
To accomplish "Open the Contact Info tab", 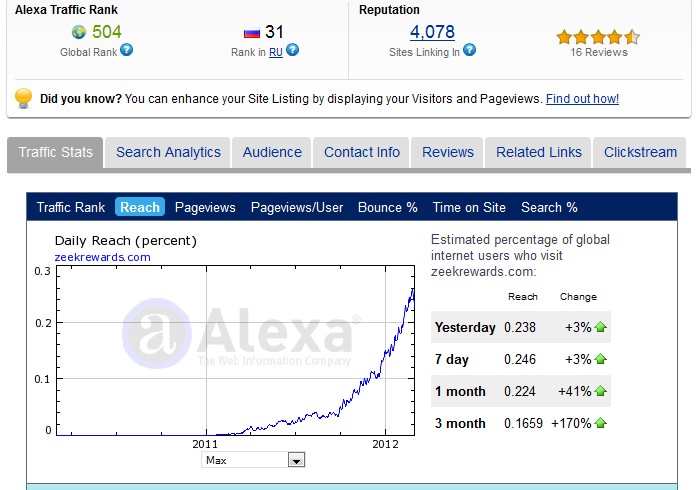I will pyautogui.click(x=362, y=152).
